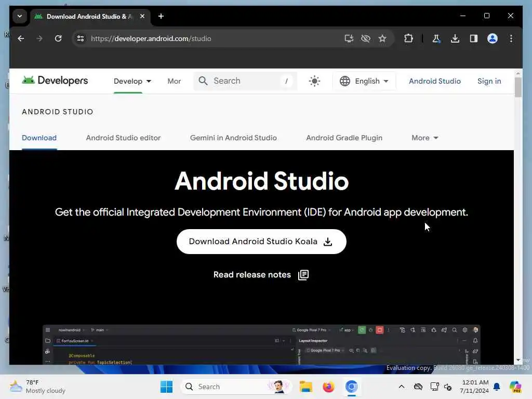
Task: Expand the More tab dropdown
Action: pos(425,138)
